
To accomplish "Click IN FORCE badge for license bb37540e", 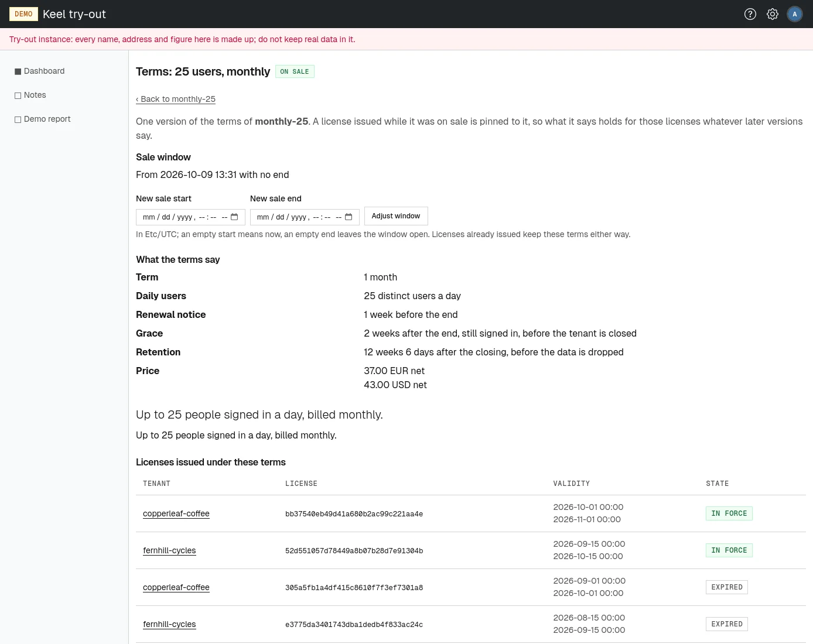I will (729, 513).
